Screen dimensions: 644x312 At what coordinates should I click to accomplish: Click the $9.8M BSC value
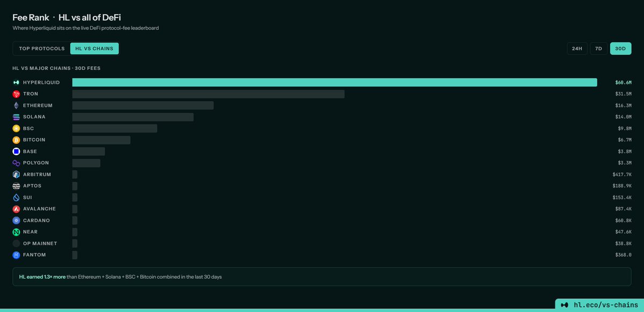coord(625,128)
